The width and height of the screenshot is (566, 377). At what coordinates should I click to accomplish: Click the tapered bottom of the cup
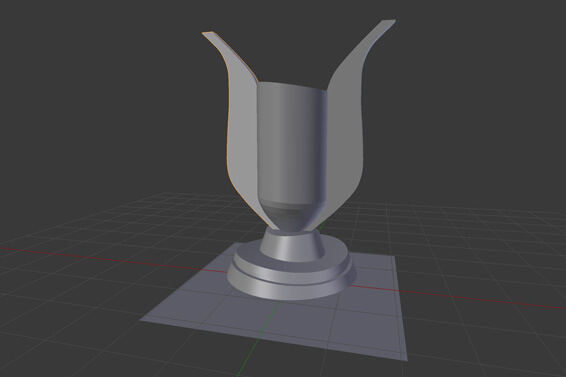point(292,215)
